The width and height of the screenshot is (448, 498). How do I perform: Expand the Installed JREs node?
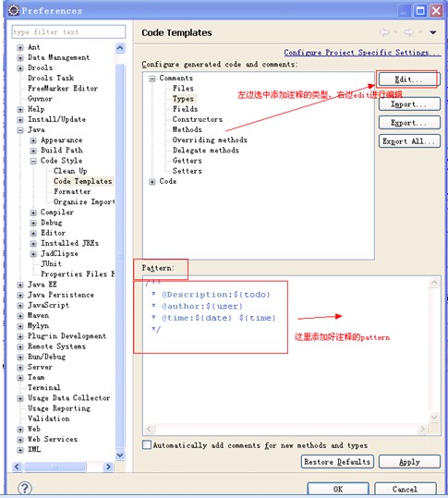33,244
